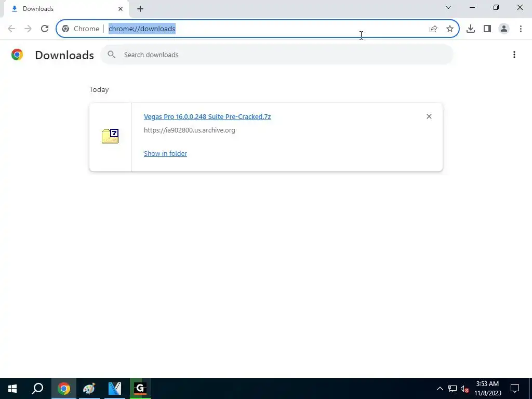Open the profile avatar menu
Image resolution: width=532 pixels, height=399 pixels.
pyautogui.click(x=504, y=29)
